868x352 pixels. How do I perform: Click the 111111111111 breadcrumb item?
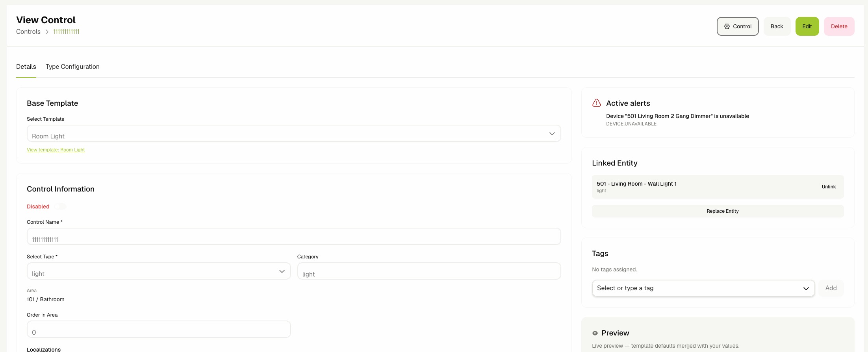pos(66,32)
